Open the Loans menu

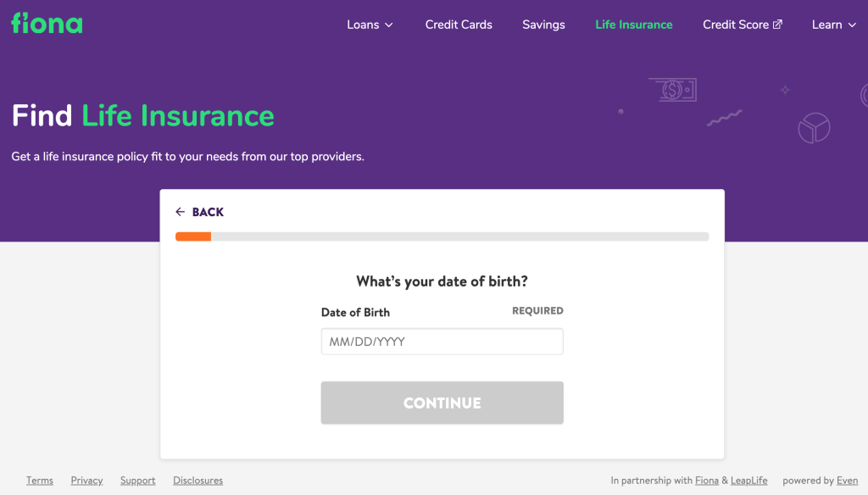click(x=370, y=25)
